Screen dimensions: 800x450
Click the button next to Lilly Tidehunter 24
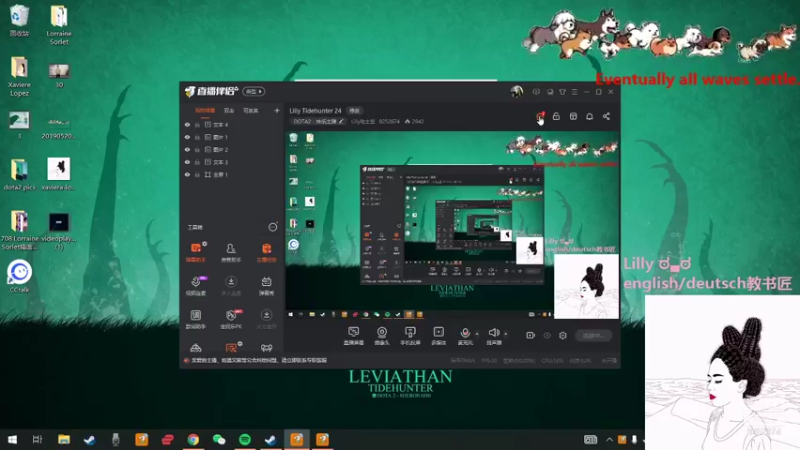354,111
